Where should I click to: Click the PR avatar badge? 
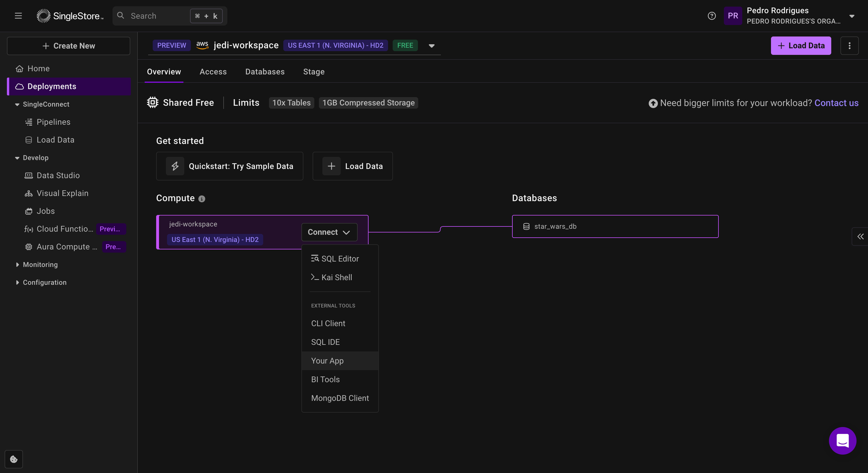point(733,16)
